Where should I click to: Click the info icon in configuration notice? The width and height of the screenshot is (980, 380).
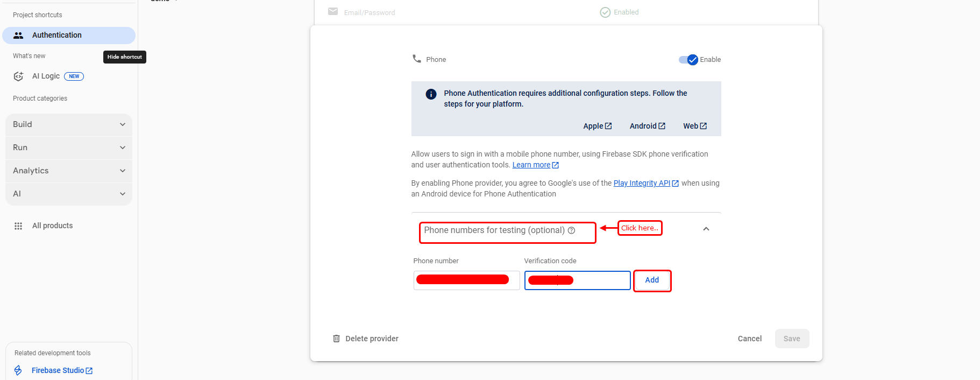[x=431, y=94]
